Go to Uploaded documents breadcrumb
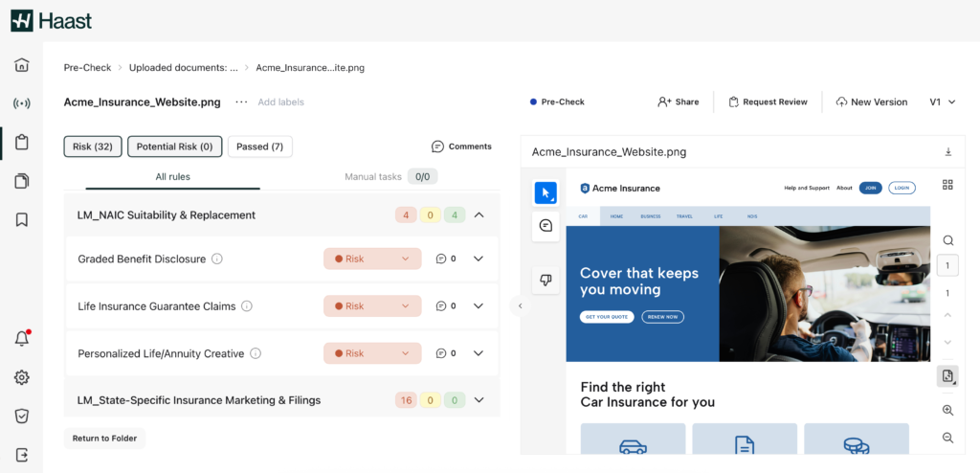The image size is (980, 473). pyautogui.click(x=184, y=68)
